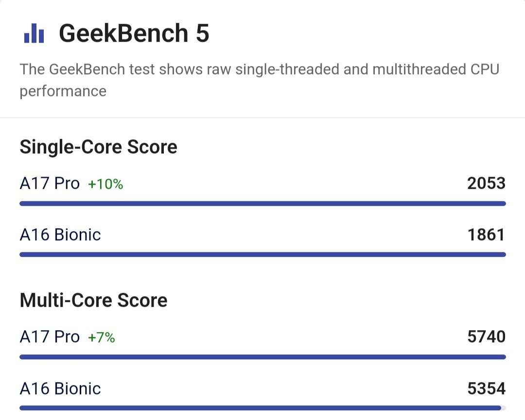Click the word performance in the description
The height and width of the screenshot is (420, 525).
click(x=63, y=91)
